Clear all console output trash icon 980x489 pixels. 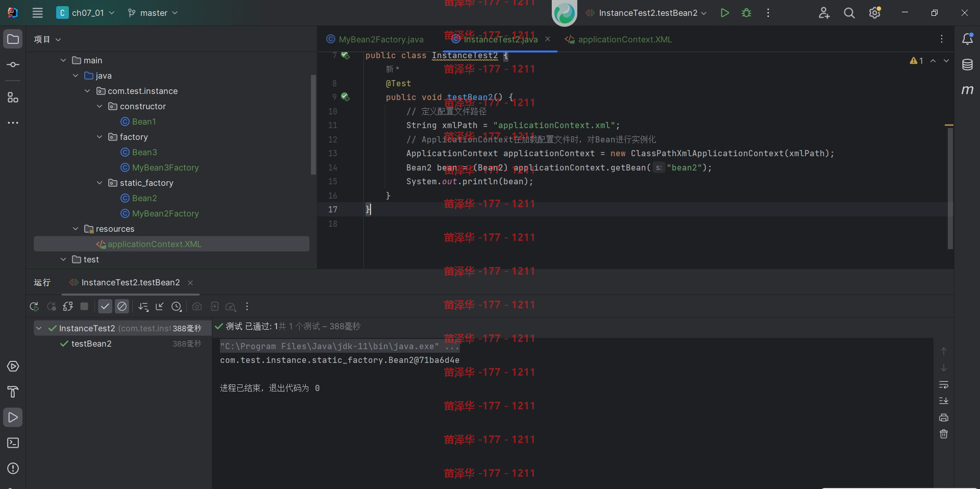944,434
